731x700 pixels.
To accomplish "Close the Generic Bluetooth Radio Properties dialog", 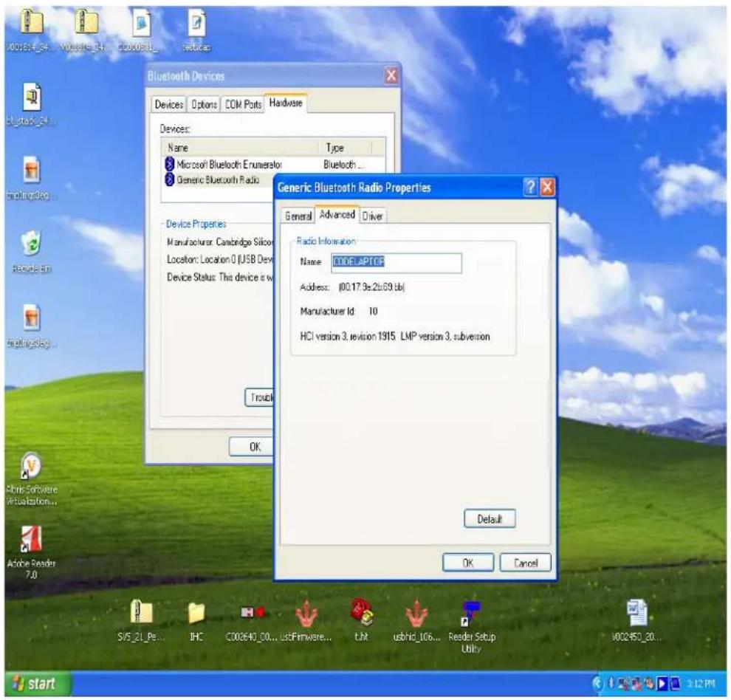I will [x=547, y=187].
